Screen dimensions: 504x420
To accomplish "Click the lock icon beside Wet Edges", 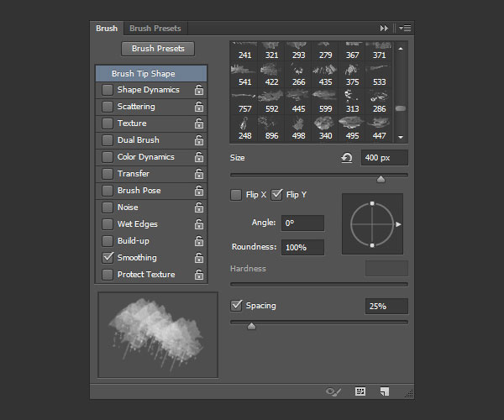I will (x=198, y=224).
